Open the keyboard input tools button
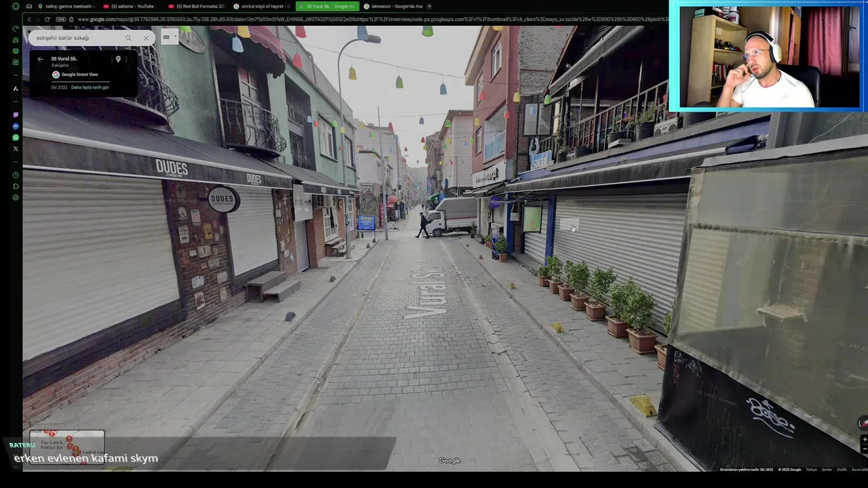868x488 pixels. tap(166, 37)
